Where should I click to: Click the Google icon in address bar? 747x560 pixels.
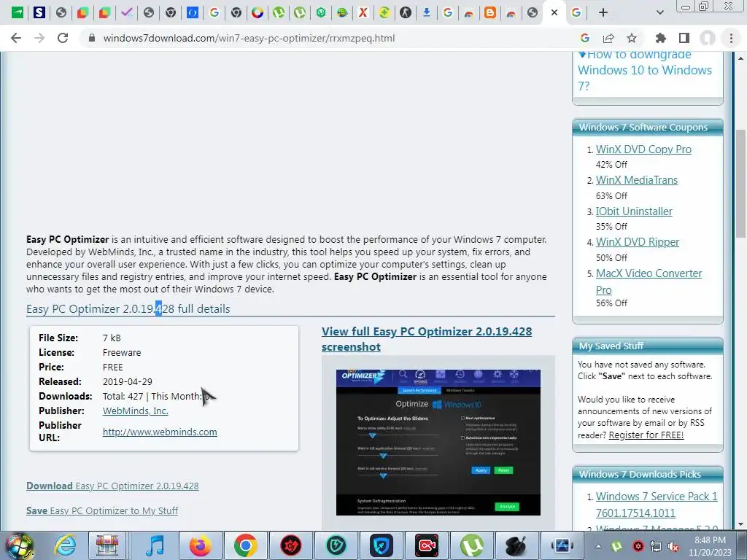pos(585,38)
